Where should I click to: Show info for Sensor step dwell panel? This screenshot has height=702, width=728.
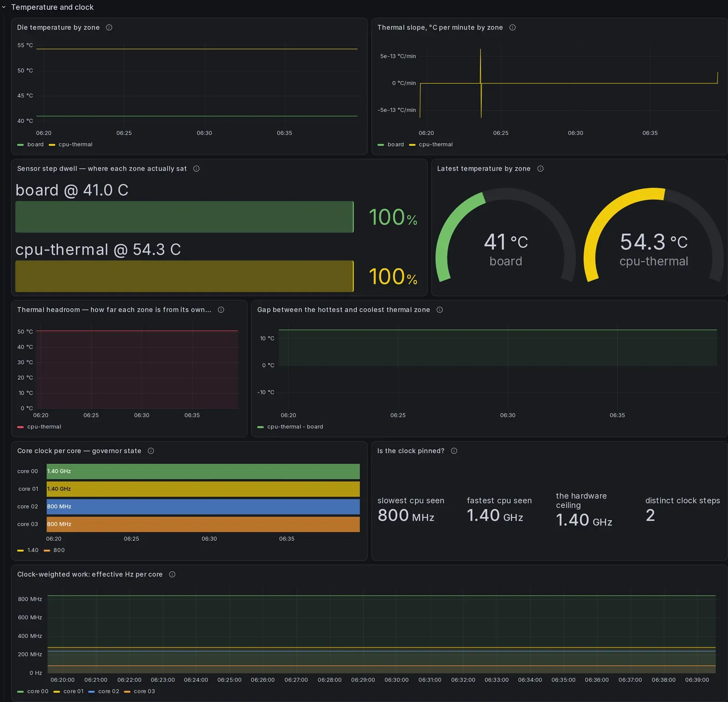tap(197, 169)
